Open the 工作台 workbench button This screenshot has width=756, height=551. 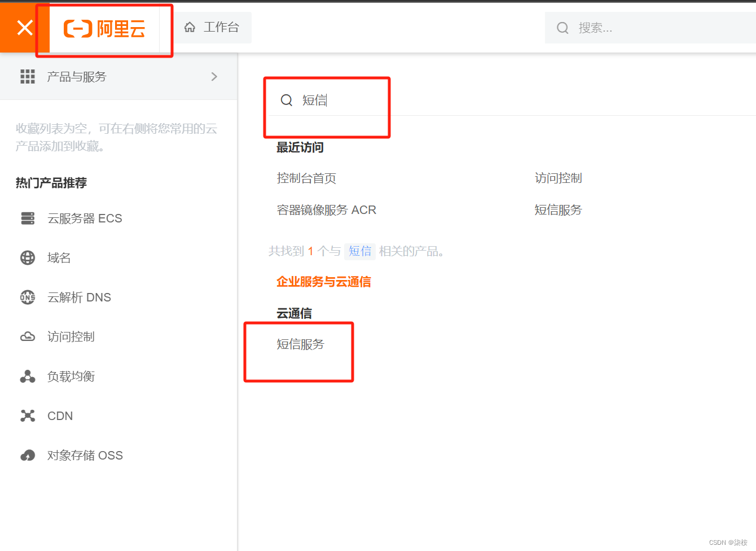[x=212, y=27]
